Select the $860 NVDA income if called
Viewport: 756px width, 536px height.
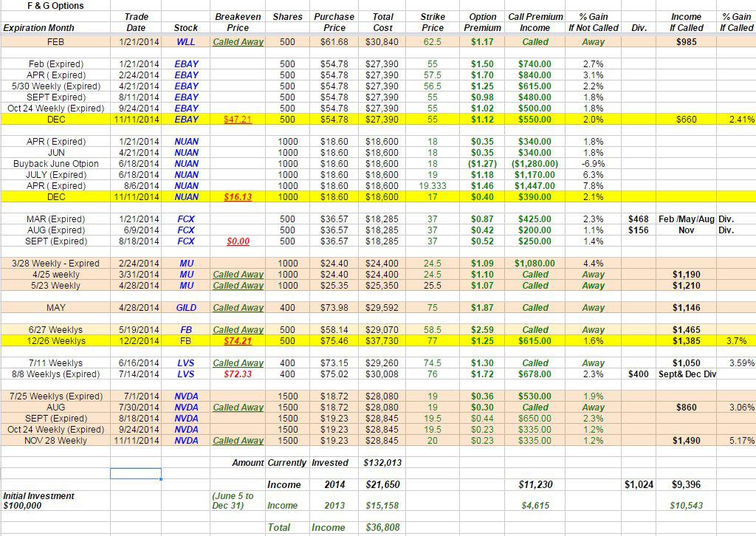(686, 408)
